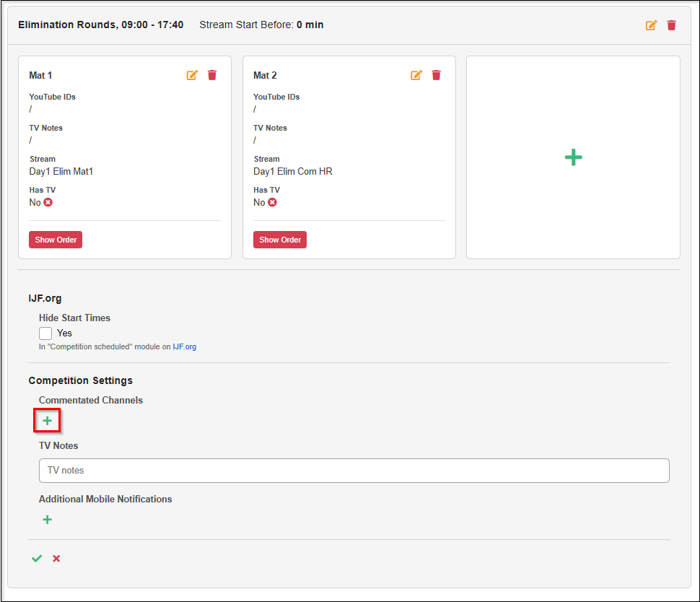Show Order for Mat 1
This screenshot has height=602, width=700.
(x=56, y=240)
